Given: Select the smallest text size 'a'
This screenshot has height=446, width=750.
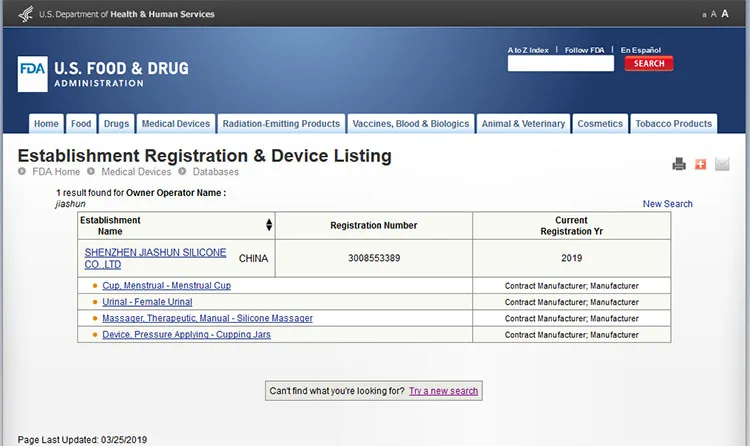Looking at the screenshot, I should [x=705, y=15].
